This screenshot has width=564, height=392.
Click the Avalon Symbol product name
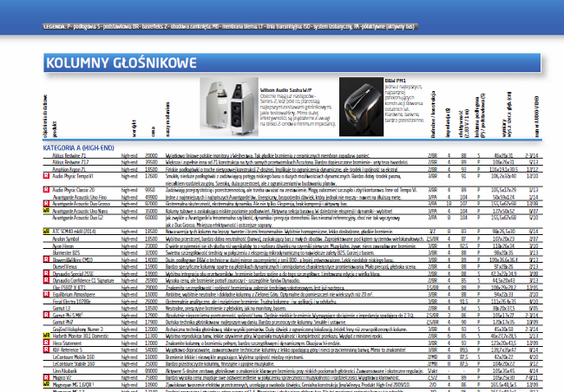(65, 238)
